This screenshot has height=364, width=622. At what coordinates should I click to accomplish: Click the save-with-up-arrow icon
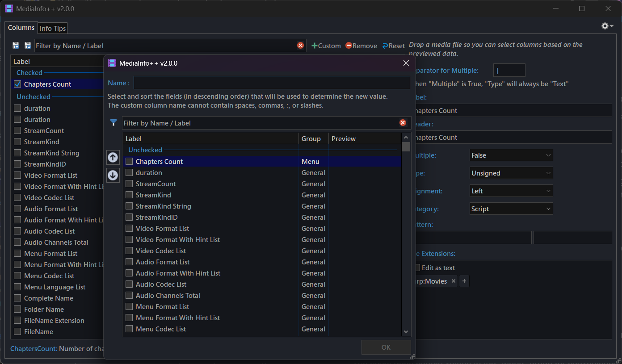pyautogui.click(x=16, y=46)
